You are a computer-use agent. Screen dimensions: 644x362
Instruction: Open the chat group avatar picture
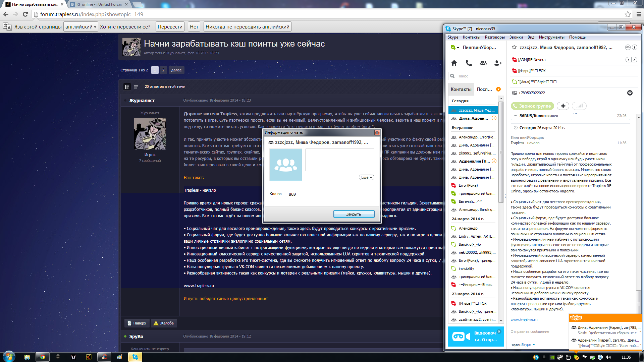(x=286, y=165)
